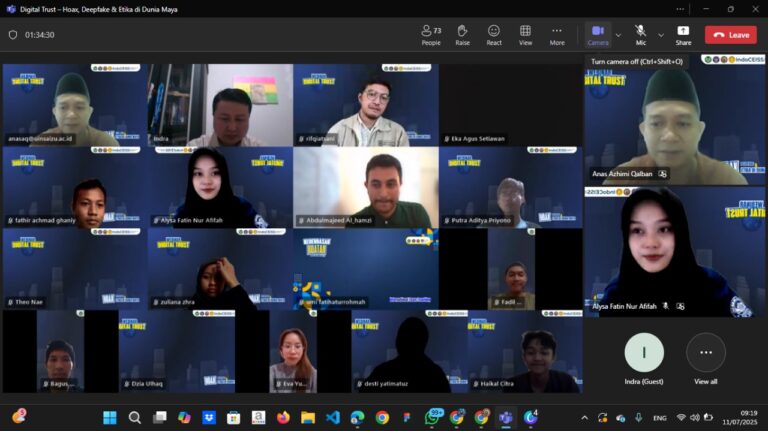Open Firefox from the taskbar
Screen dimensions: 768x431
(283, 417)
